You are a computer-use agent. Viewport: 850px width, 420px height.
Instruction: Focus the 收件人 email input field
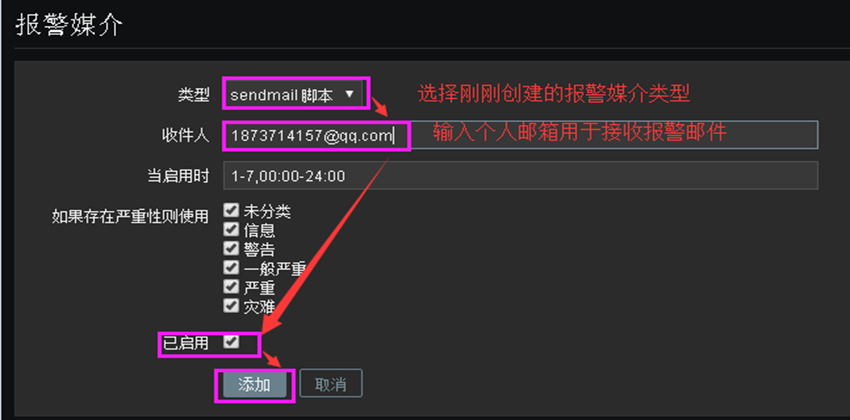pyautogui.click(x=520, y=135)
